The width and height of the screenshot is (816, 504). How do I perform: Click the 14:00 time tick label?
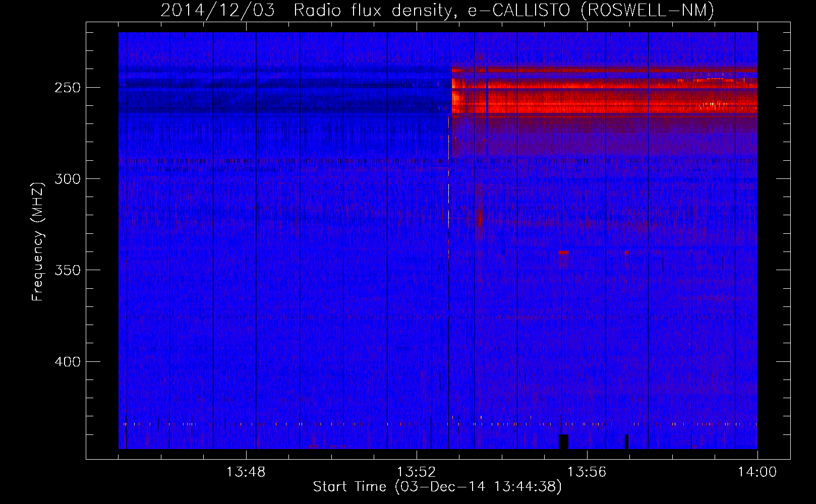click(757, 472)
